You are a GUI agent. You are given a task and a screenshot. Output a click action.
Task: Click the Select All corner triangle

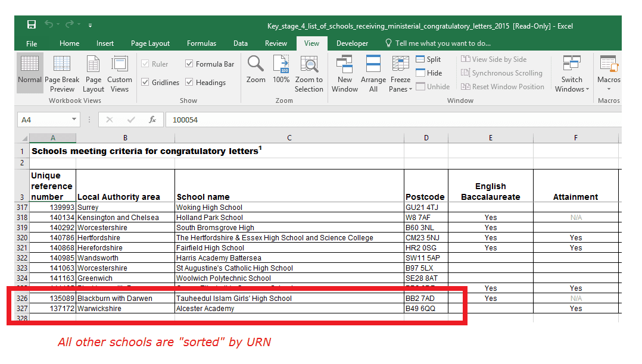[24, 138]
